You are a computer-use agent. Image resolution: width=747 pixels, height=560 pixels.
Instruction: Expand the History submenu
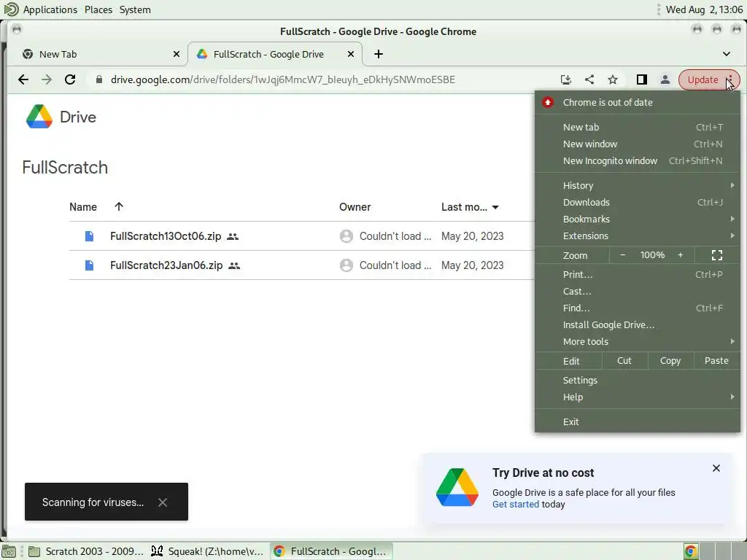(638, 185)
